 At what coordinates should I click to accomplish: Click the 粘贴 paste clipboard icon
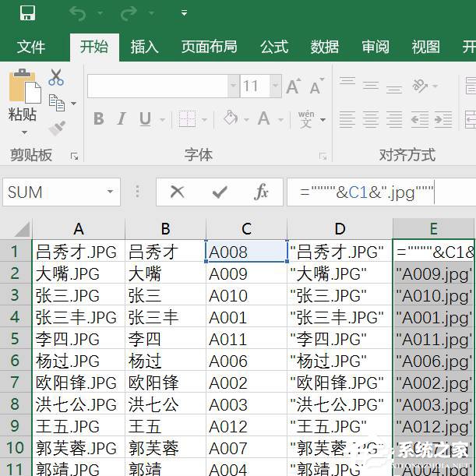click(x=25, y=86)
